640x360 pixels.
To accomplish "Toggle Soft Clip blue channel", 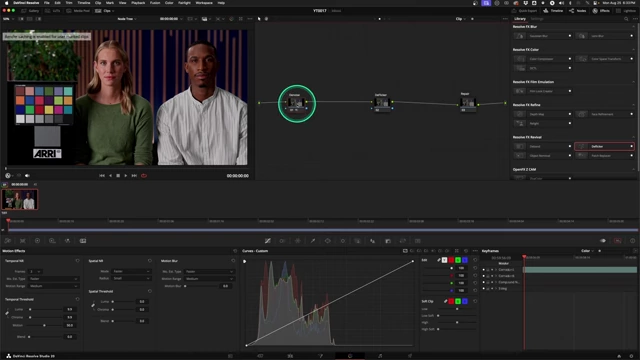I will [x=465, y=301].
